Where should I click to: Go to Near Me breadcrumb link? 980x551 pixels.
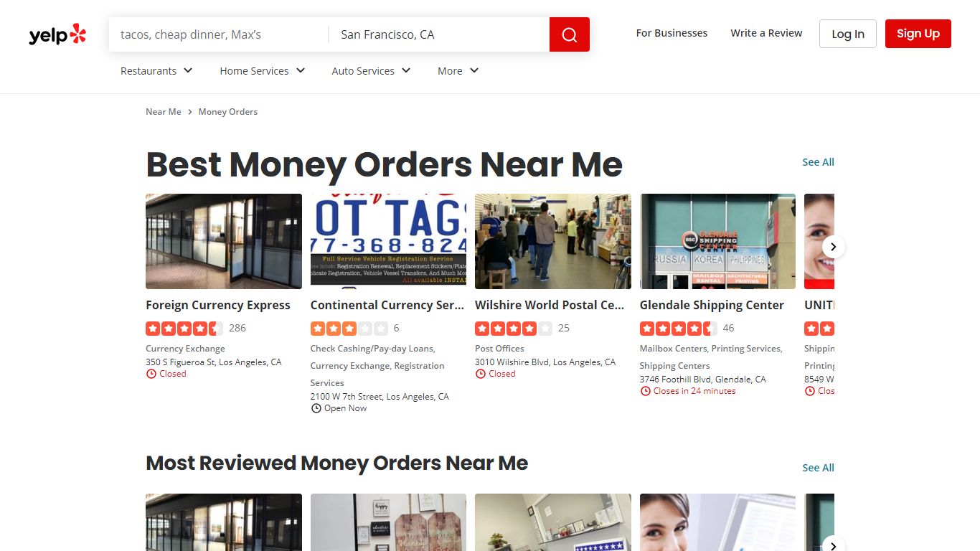[x=164, y=112]
